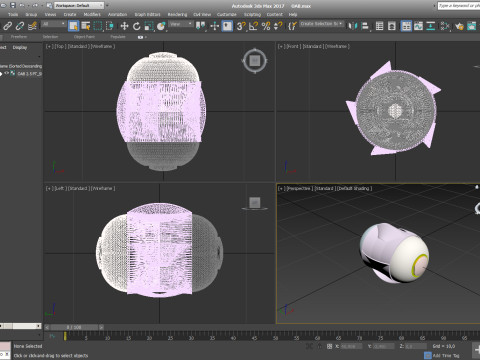480x360 pixels.
Task: Activate Select and Rotate tool
Action: (x=136, y=26)
